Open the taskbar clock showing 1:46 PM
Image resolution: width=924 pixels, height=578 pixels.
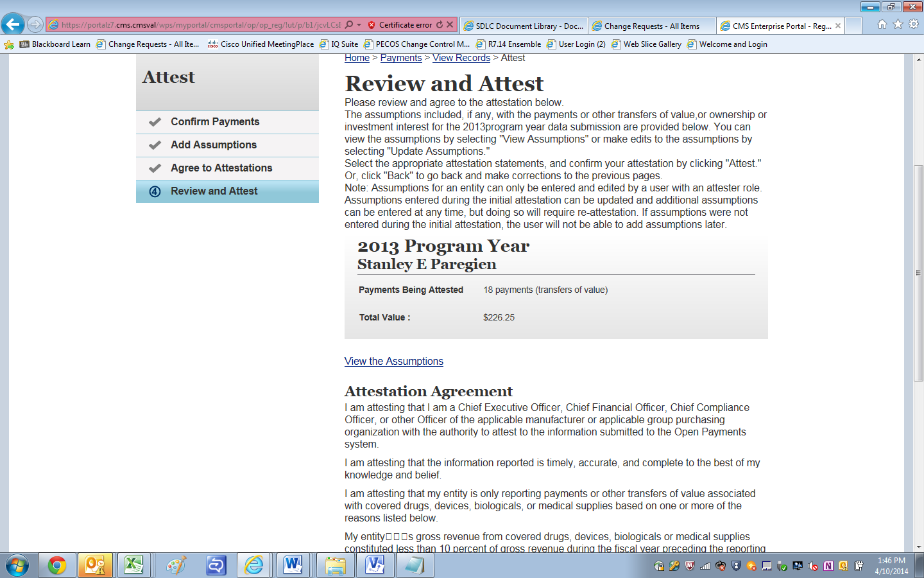(x=891, y=566)
